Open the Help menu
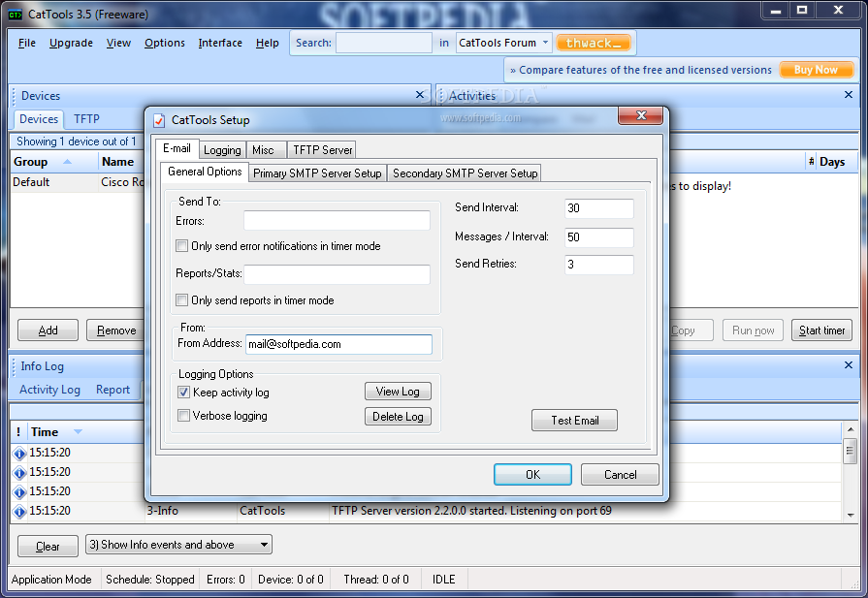 point(267,43)
